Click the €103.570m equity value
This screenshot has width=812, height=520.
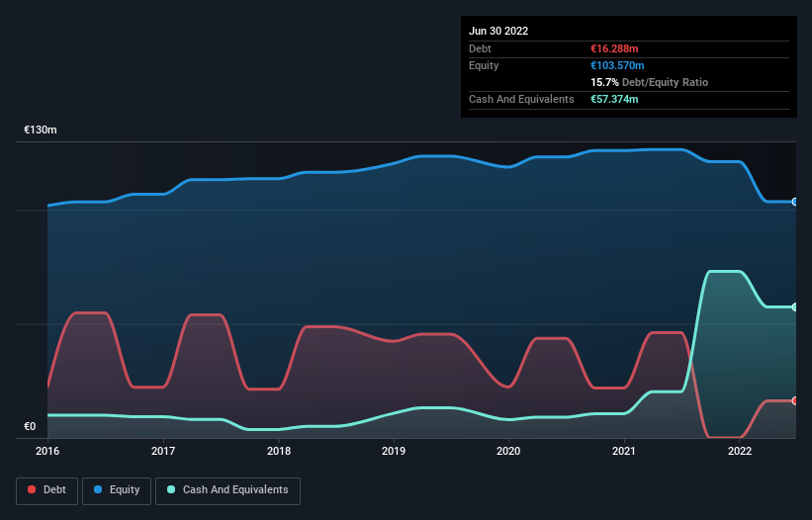pyautogui.click(x=617, y=65)
